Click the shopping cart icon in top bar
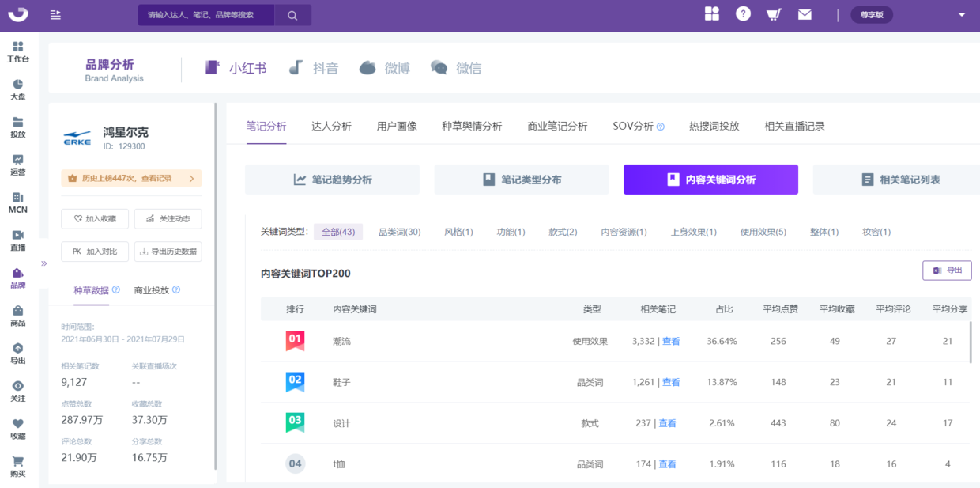The image size is (980, 488). pyautogui.click(x=774, y=14)
